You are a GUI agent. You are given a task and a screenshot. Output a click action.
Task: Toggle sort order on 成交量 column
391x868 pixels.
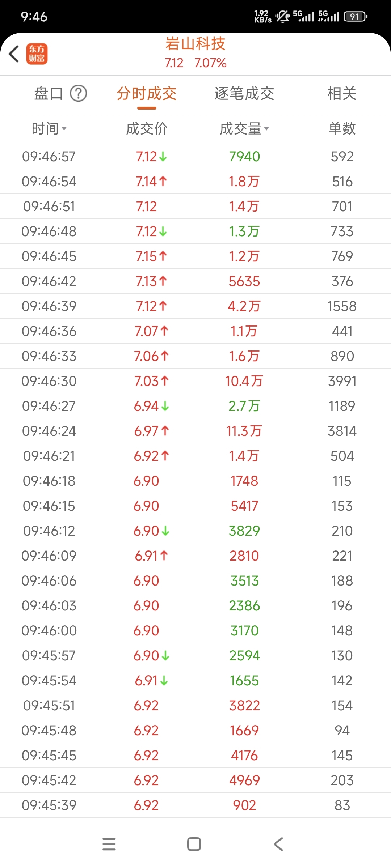coord(244,128)
